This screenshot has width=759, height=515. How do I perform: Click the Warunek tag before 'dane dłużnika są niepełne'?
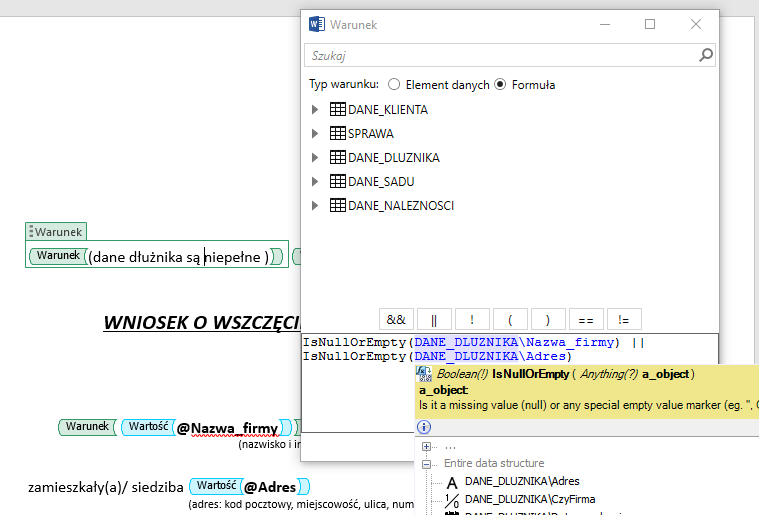point(58,256)
